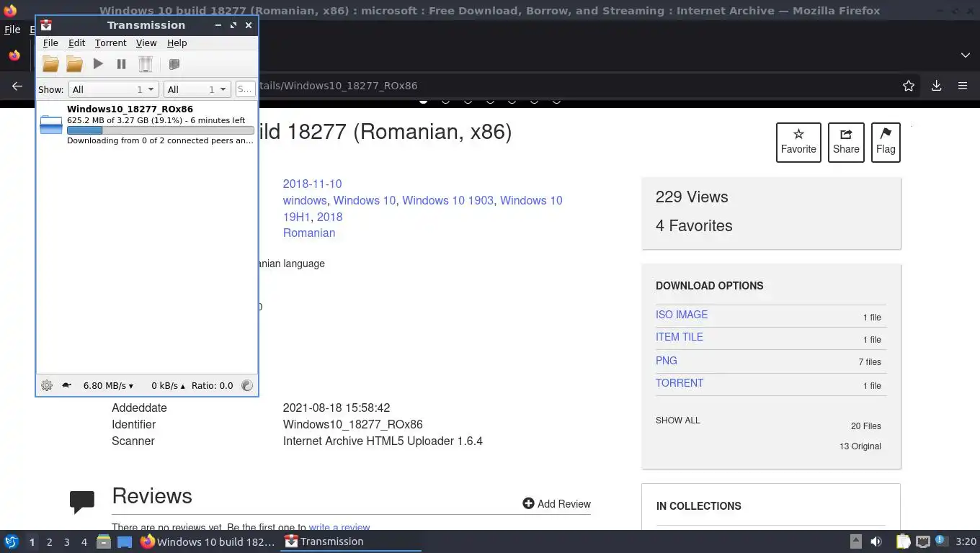Image resolution: width=980 pixels, height=553 pixels.
Task: Switch to virtual desktop 2
Action: pos(49,542)
